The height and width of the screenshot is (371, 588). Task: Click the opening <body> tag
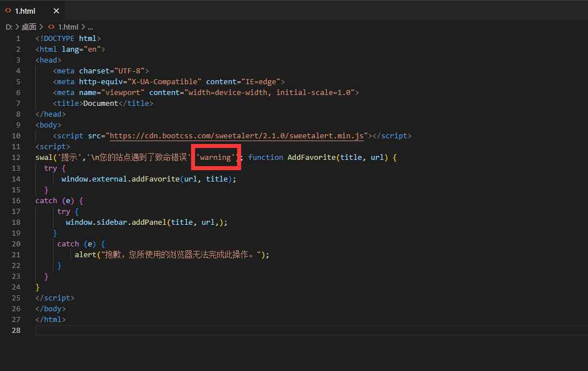[x=48, y=125]
